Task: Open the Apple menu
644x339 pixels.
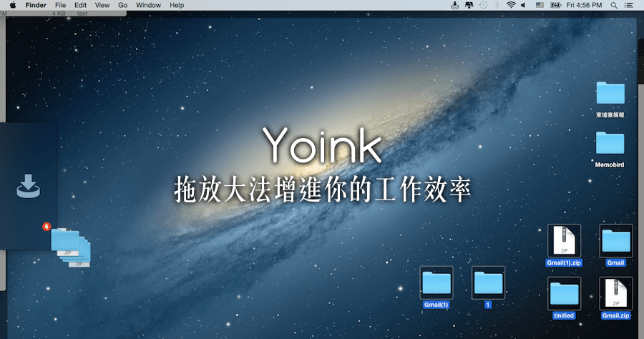Action: (13, 5)
